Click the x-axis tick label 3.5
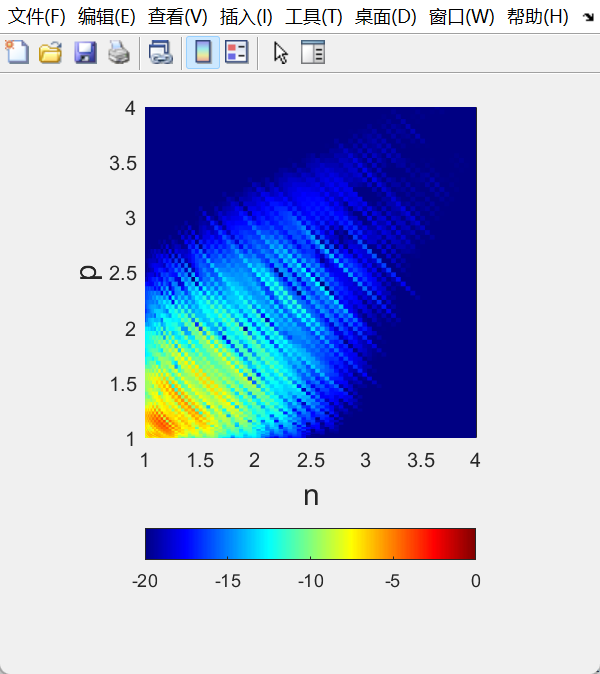 (421, 460)
